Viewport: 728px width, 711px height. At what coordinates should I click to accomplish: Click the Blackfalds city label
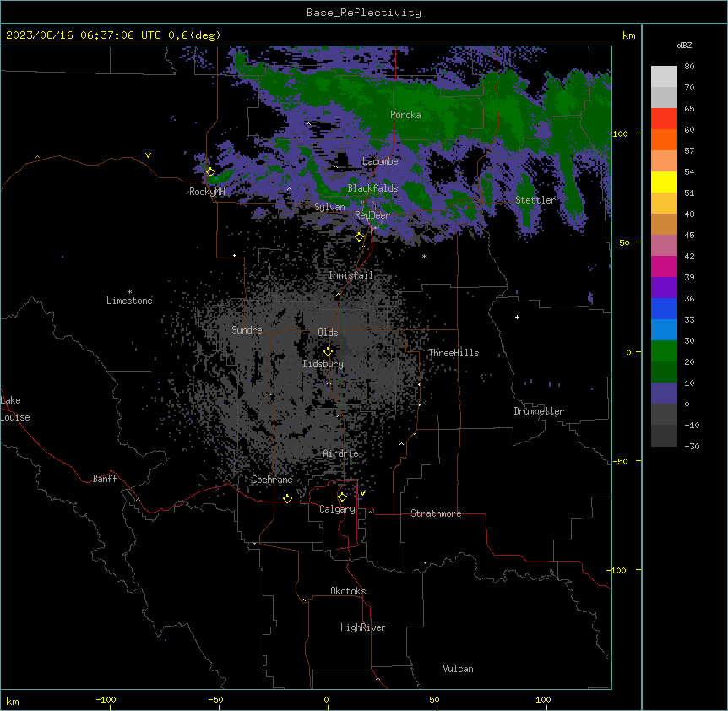(x=372, y=188)
